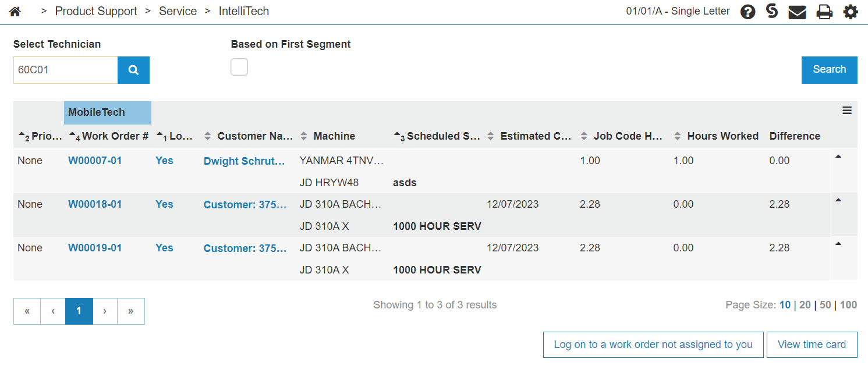868x366 pixels.
Task: Open the envelope mail icon
Action: tap(797, 12)
